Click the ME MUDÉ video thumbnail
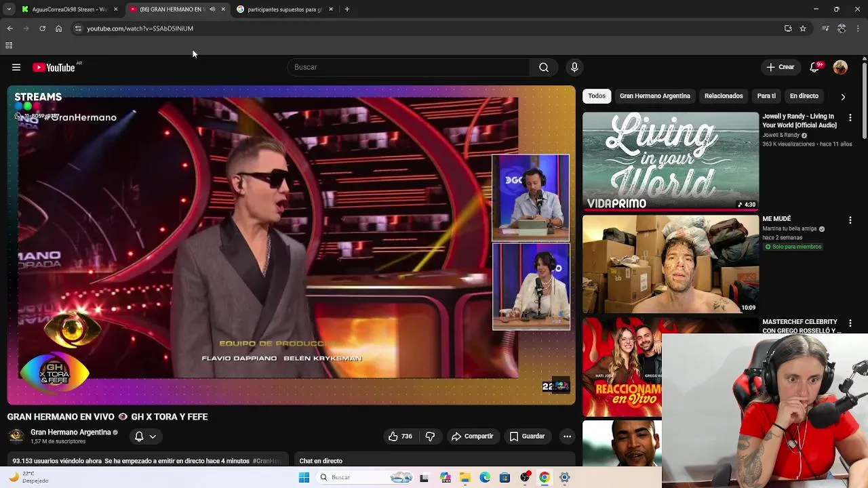 [671, 264]
